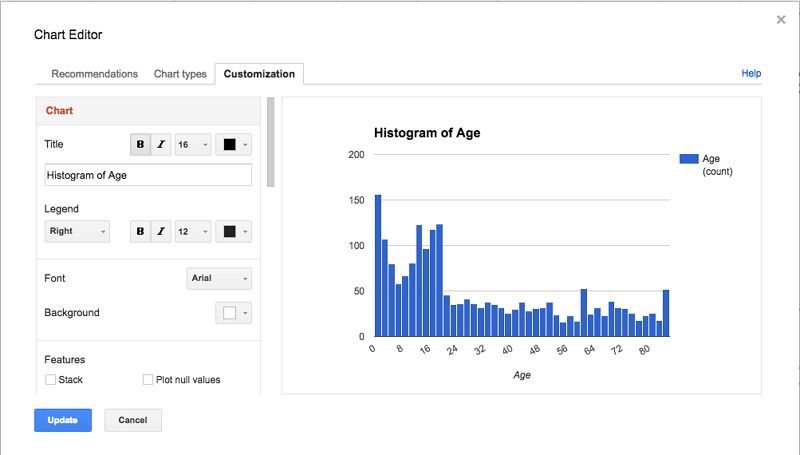Click the Age (count) legend entry
This screenshot has height=455, width=800.
(707, 165)
